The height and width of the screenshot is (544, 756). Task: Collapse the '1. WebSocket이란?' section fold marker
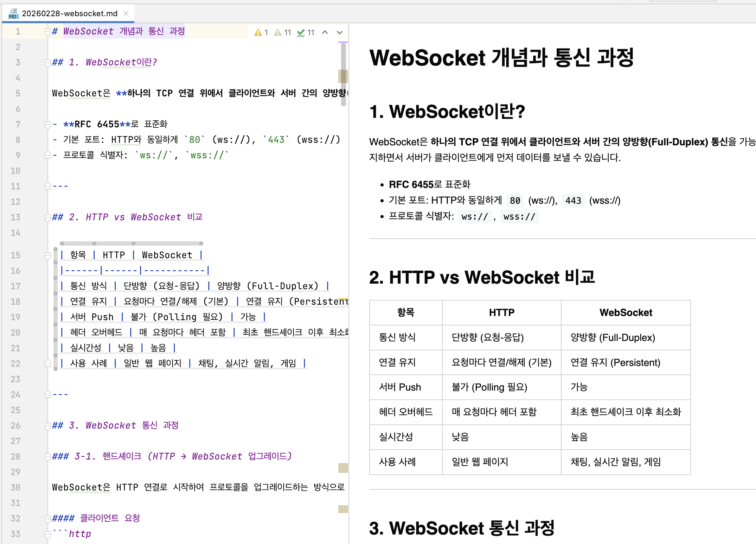48,63
